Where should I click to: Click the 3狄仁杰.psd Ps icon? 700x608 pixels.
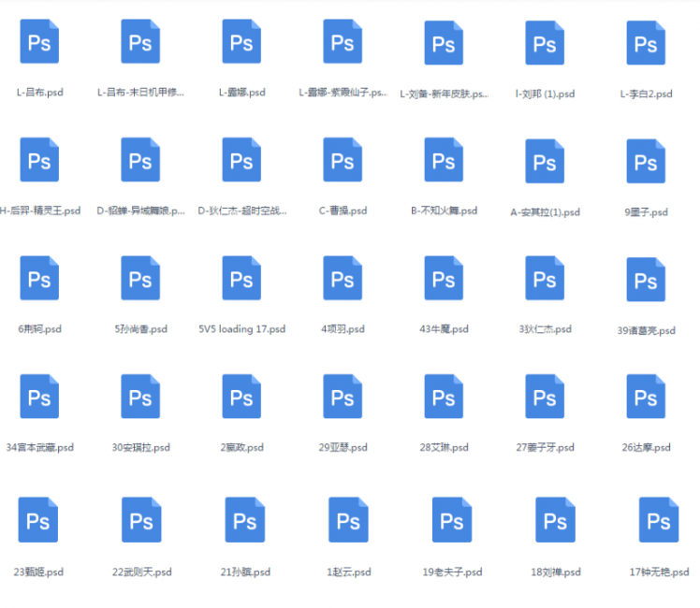coord(545,278)
